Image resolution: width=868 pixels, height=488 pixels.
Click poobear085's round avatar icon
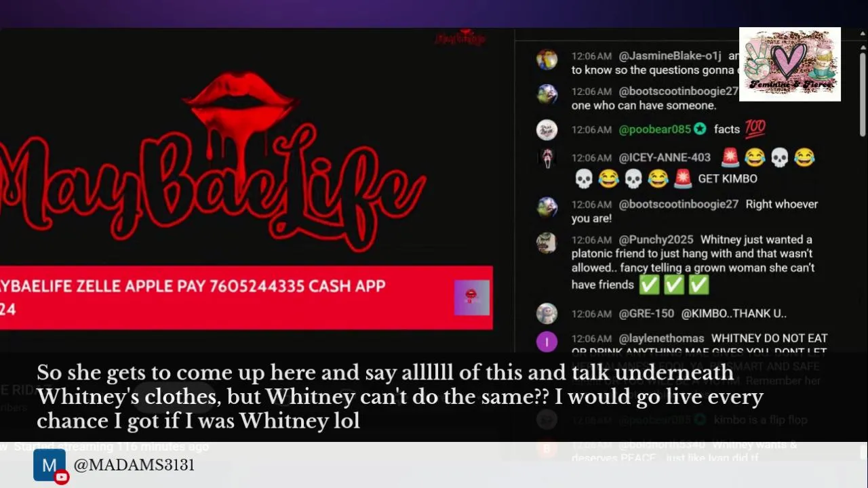(x=547, y=129)
